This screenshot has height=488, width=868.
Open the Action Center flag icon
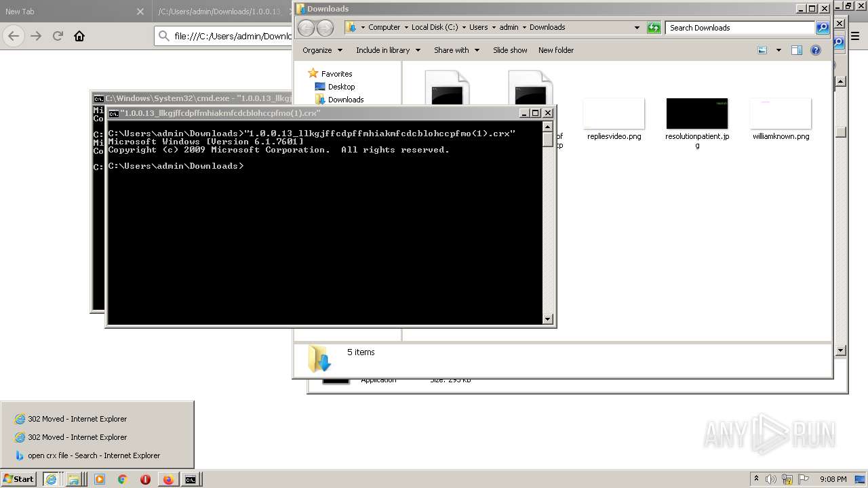[x=804, y=479]
